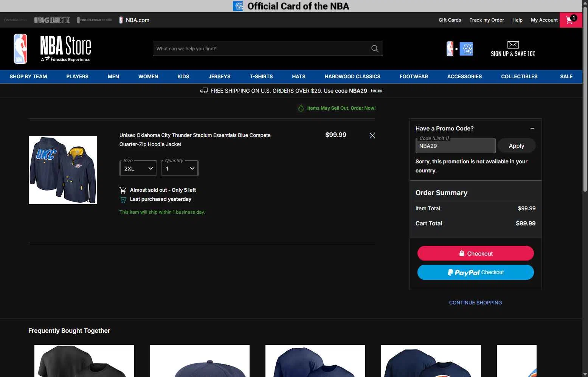Viewport: 588px width, 377px height.
Task: Open PLAYERS menu
Action: click(77, 76)
